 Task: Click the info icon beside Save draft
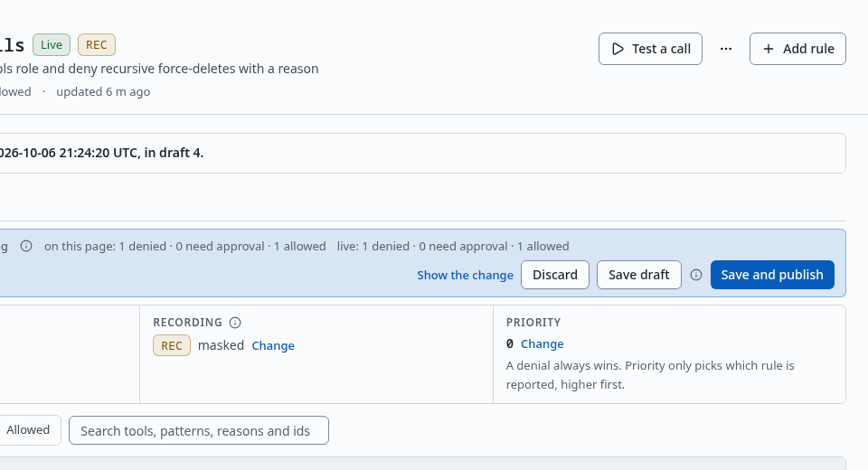pyautogui.click(x=696, y=275)
